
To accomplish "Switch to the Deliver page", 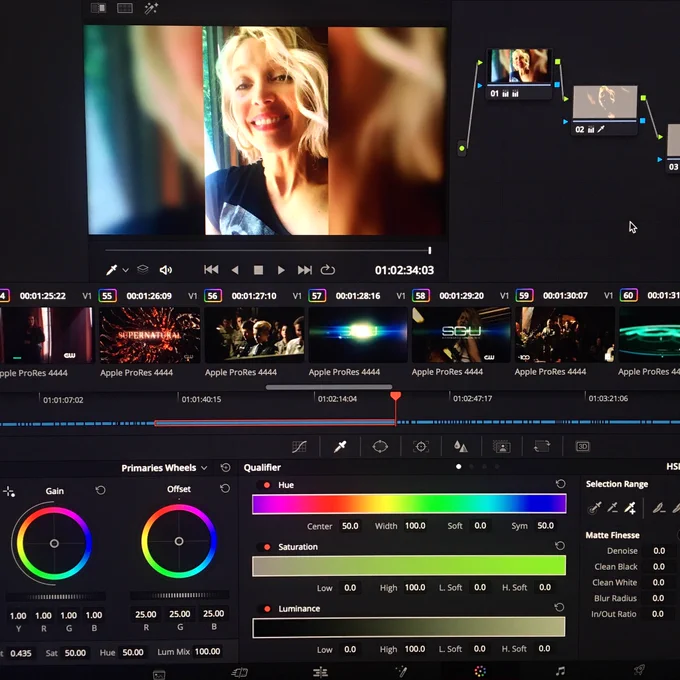I will point(640,670).
